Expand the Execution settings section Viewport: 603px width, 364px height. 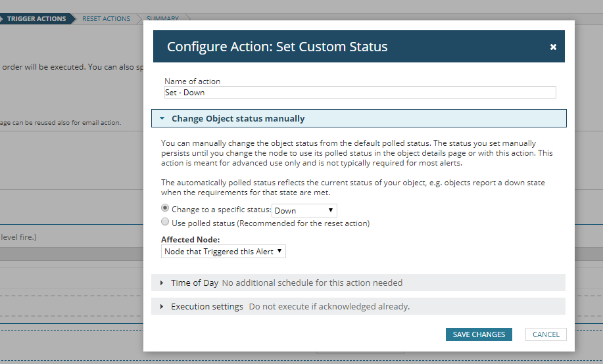pos(206,307)
